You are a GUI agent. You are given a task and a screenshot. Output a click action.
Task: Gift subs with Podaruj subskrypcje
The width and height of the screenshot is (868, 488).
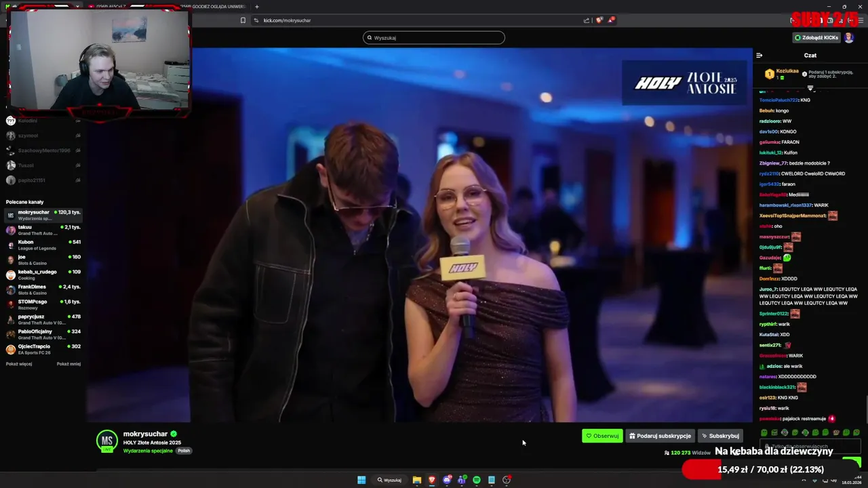pyautogui.click(x=660, y=436)
